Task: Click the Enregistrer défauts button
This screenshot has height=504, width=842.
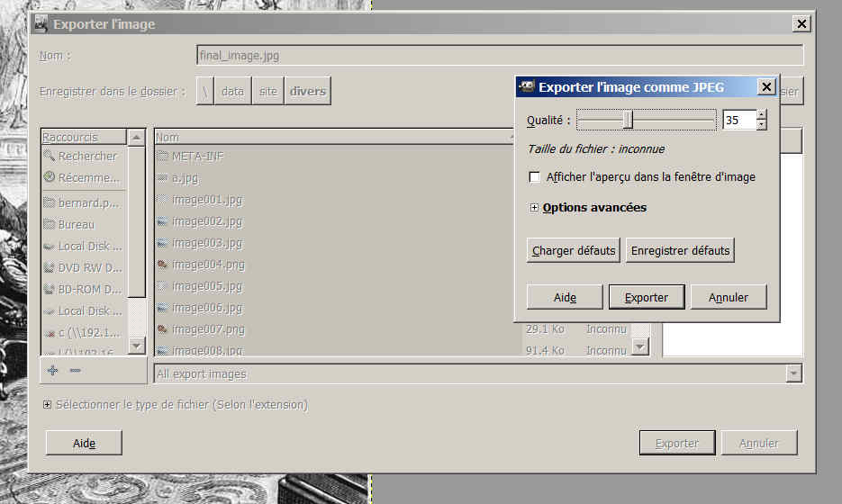Action: [x=680, y=251]
